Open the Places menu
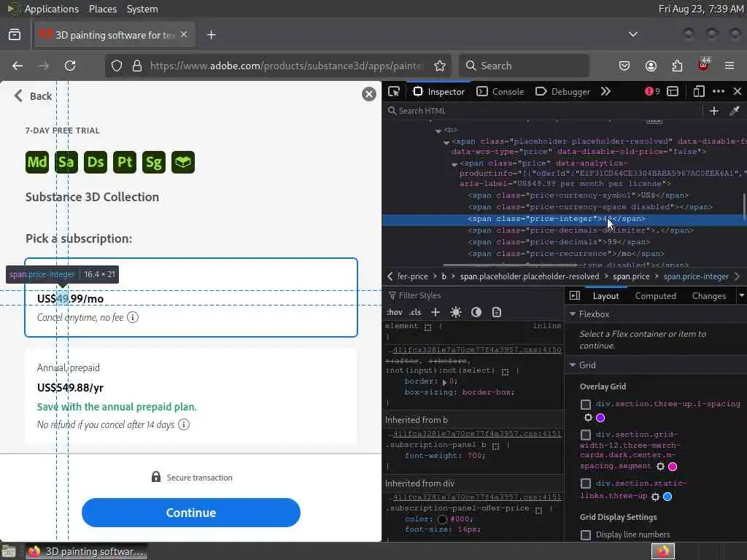The image size is (747, 560). pos(102,9)
